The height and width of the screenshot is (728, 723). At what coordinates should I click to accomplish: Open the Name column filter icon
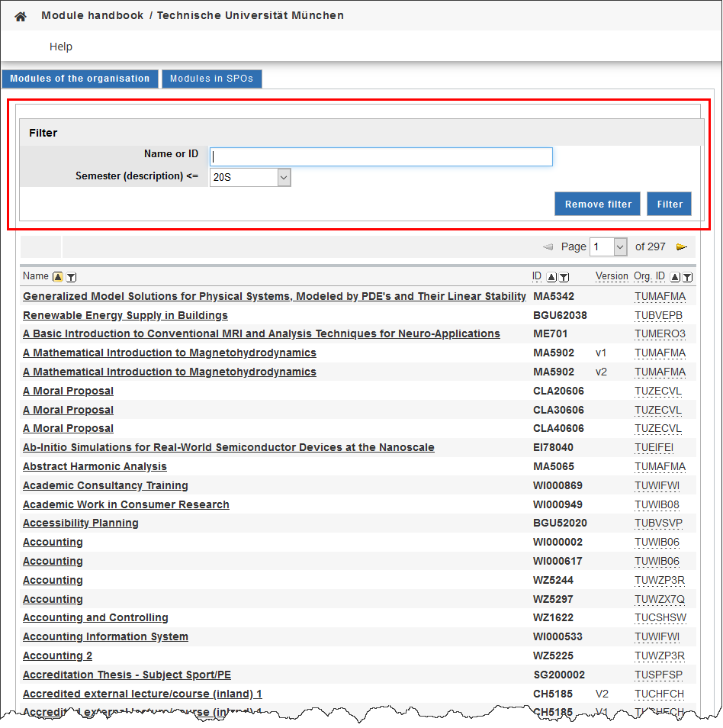(71, 277)
